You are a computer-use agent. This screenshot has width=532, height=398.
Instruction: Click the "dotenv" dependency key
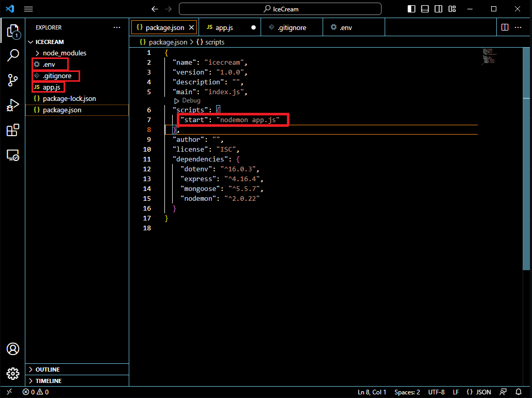[196, 169]
